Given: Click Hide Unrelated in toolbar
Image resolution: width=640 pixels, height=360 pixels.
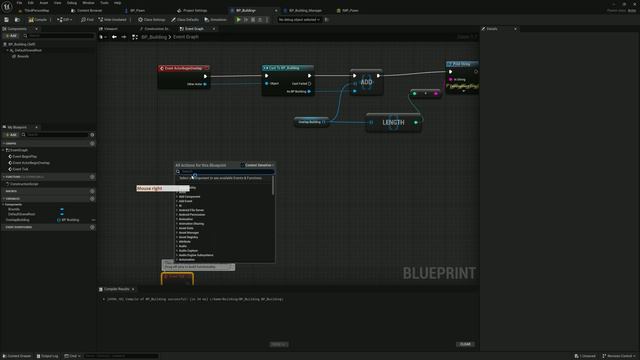Looking at the screenshot, I should point(113,20).
